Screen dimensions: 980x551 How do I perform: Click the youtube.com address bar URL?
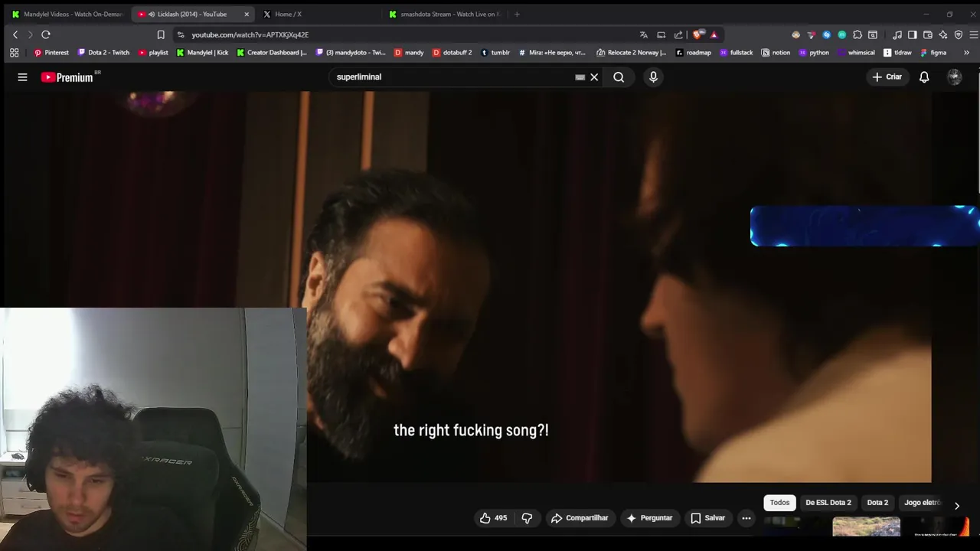(x=250, y=34)
